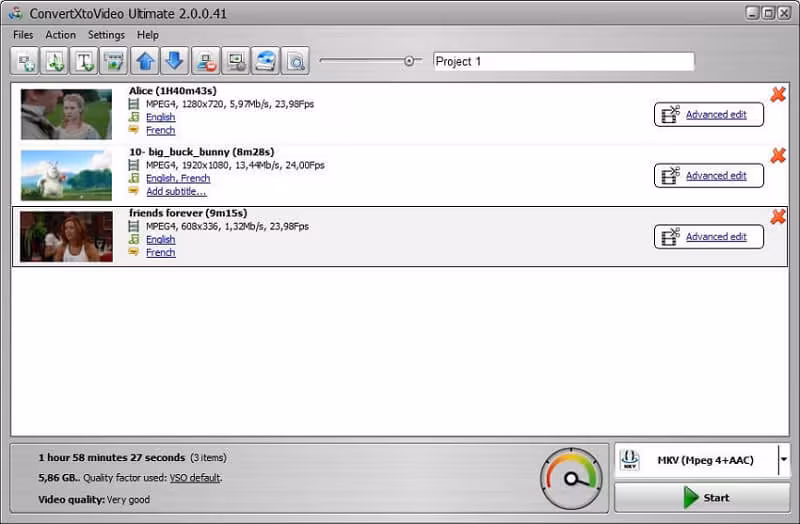
Task: Move selected item down with blue arrow
Action: pyautogui.click(x=174, y=61)
